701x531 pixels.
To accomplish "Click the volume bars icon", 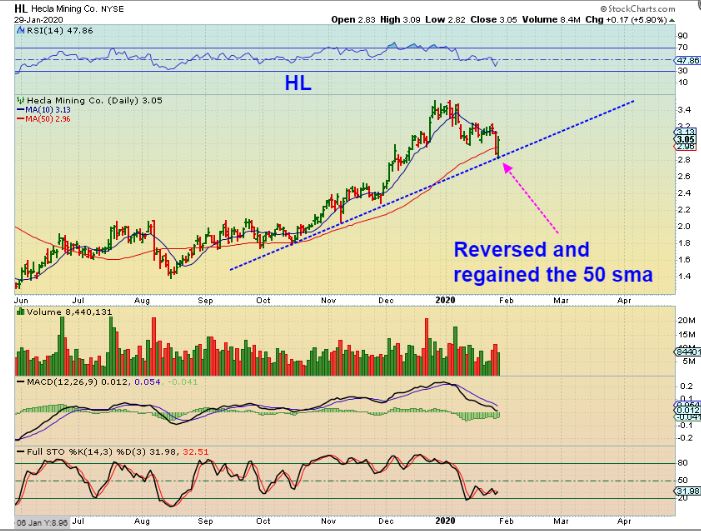I will [x=21, y=312].
